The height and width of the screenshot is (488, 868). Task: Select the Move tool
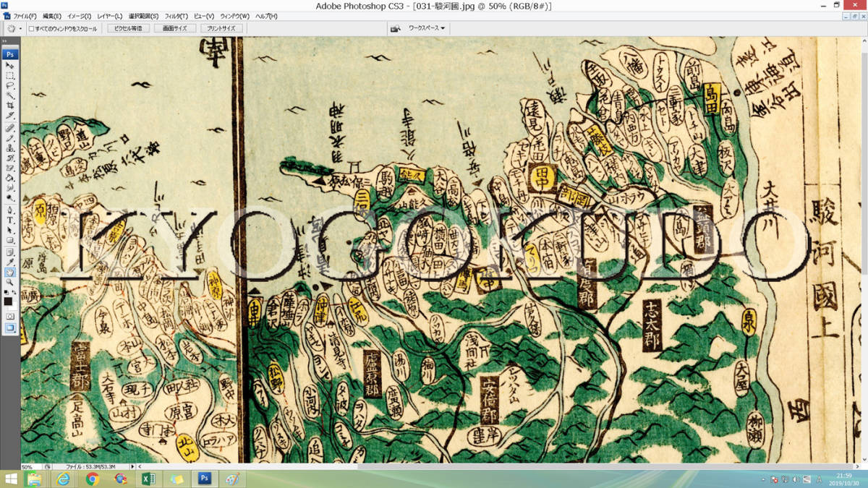coord(10,65)
